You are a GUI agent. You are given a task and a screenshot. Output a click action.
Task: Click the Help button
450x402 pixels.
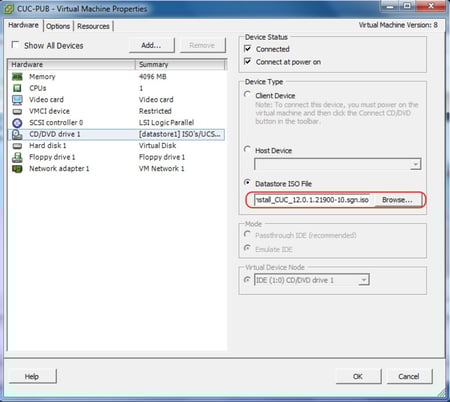coord(32,376)
